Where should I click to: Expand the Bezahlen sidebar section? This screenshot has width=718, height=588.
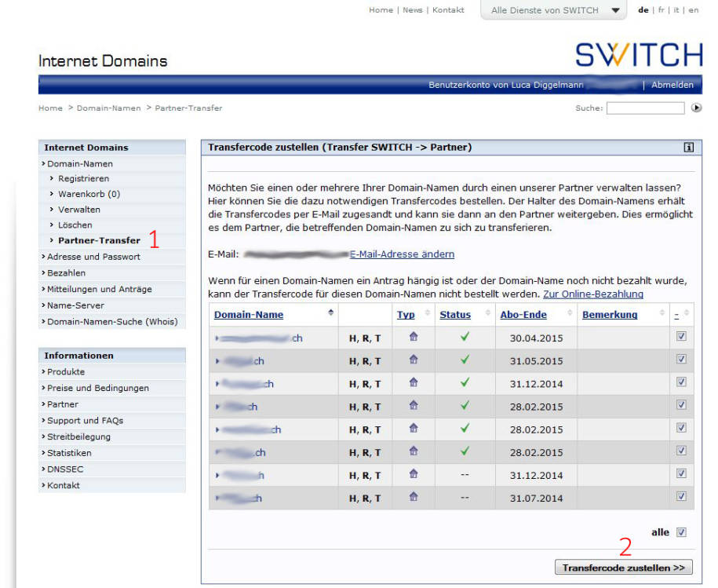click(66, 273)
